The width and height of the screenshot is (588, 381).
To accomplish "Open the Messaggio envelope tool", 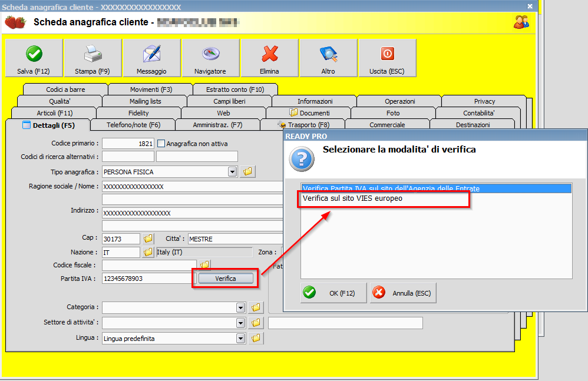I will (151, 58).
